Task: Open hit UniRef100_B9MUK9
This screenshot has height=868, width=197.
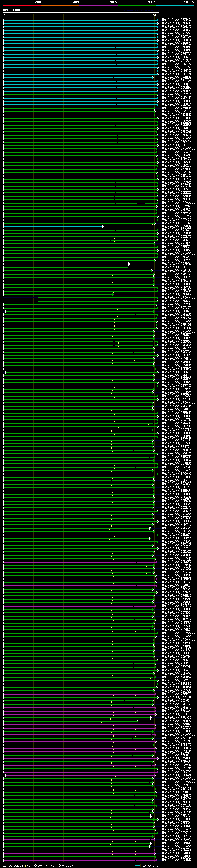Action: (x=177, y=30)
